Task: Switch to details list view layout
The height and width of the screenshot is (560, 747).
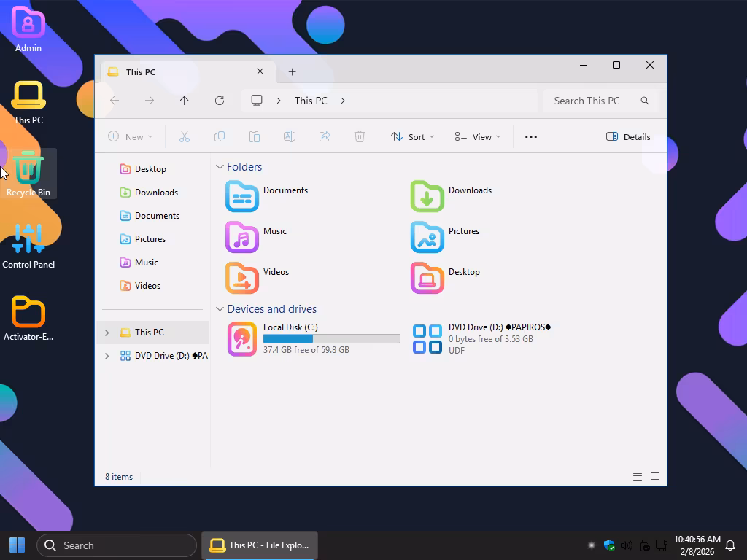Action: click(x=638, y=477)
